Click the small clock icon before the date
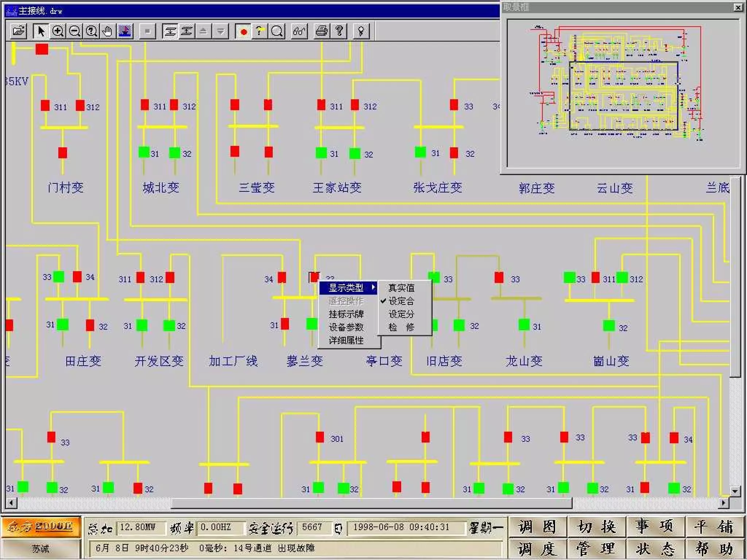 (338, 528)
